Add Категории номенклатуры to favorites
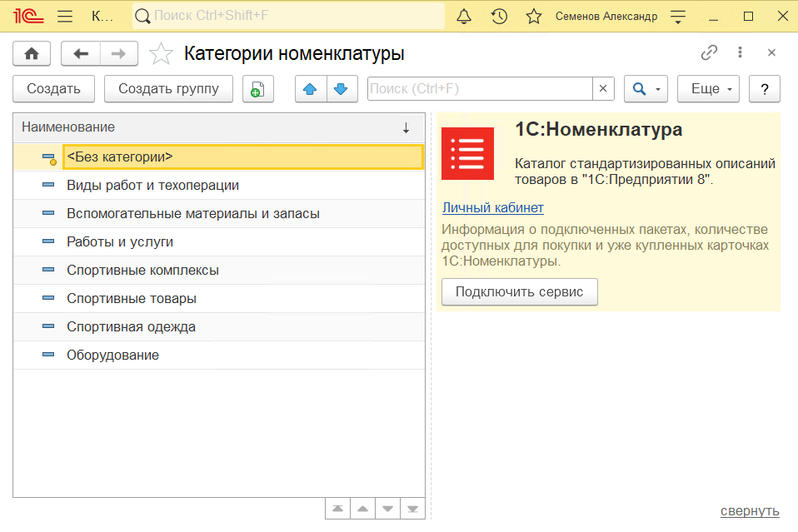Viewport: 798px width, 532px height. [x=161, y=53]
